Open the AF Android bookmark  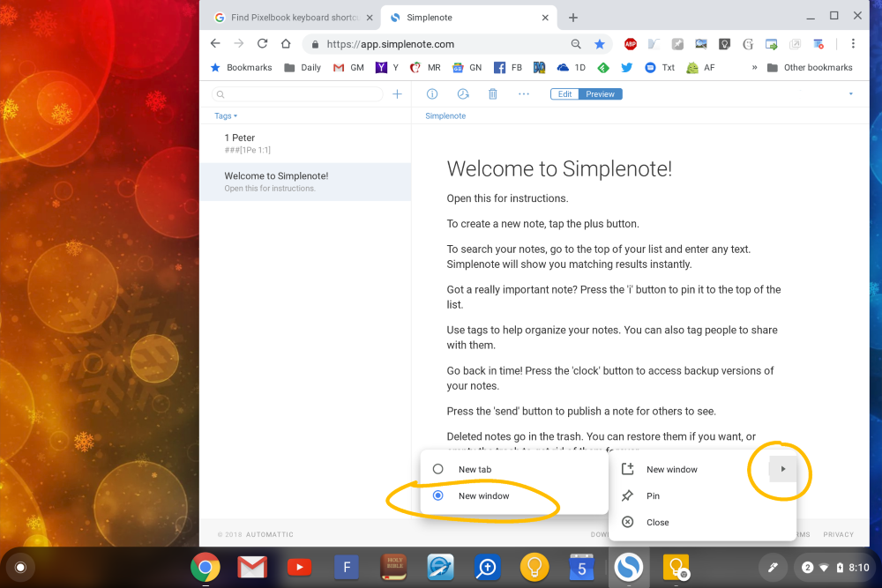click(700, 68)
